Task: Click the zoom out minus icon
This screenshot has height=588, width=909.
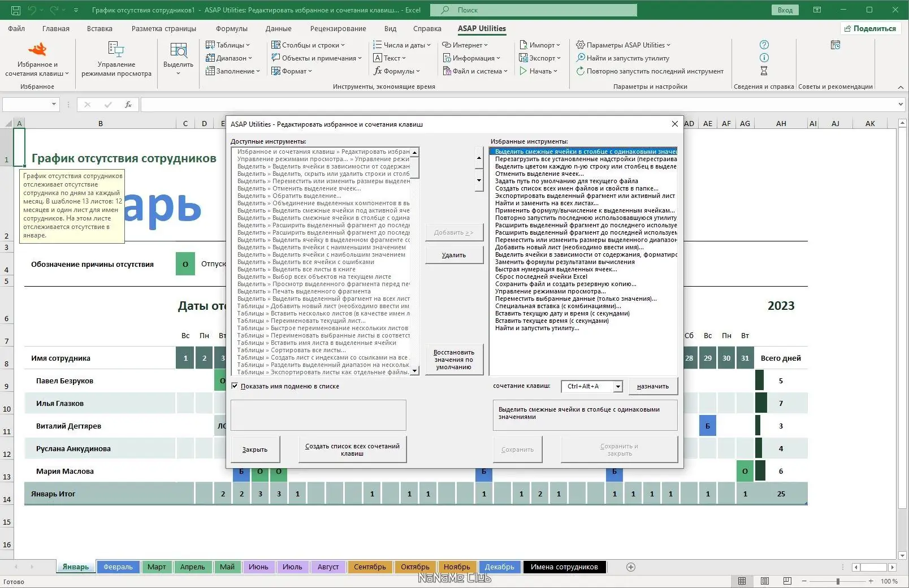Action: pos(805,581)
